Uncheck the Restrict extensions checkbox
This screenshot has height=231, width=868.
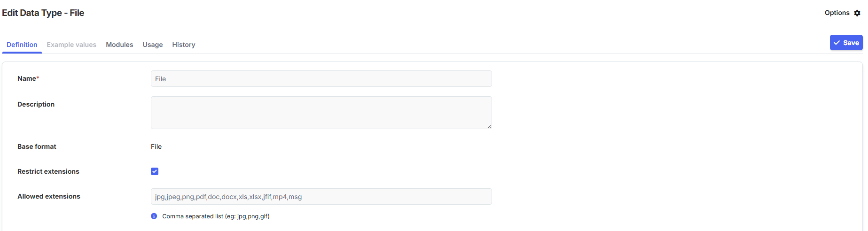click(x=155, y=171)
